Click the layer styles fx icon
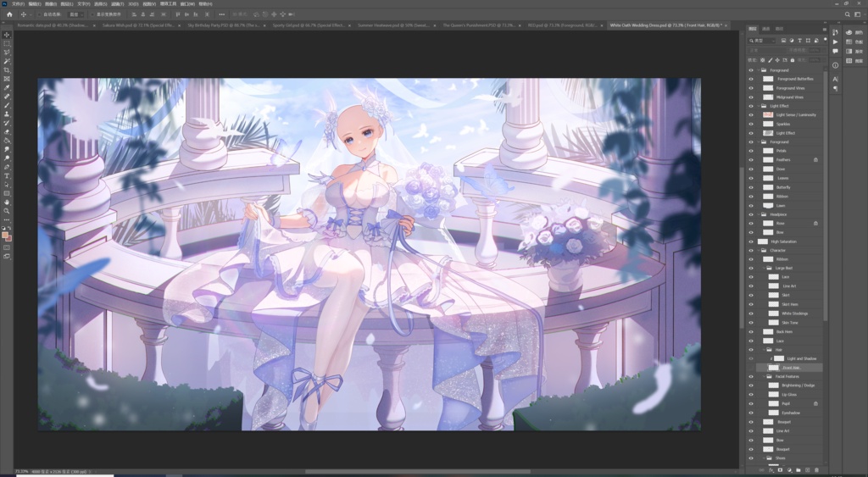The width and height of the screenshot is (868, 477). (x=771, y=470)
